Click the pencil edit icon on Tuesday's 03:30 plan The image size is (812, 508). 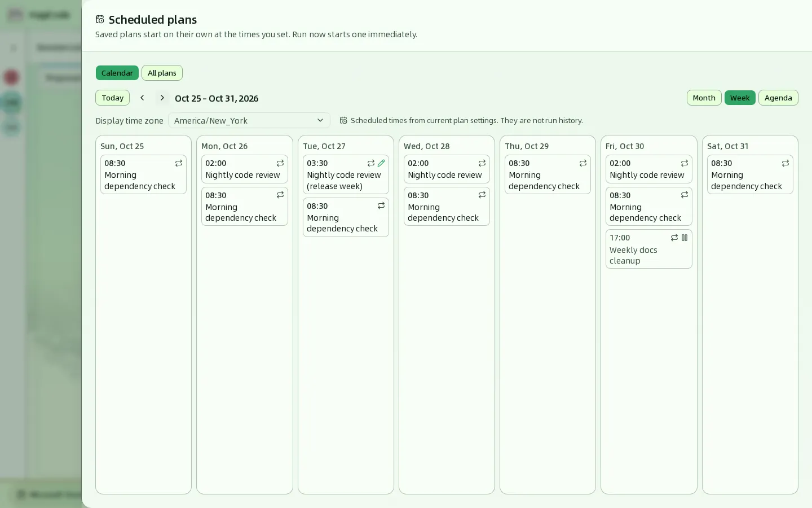(381, 163)
